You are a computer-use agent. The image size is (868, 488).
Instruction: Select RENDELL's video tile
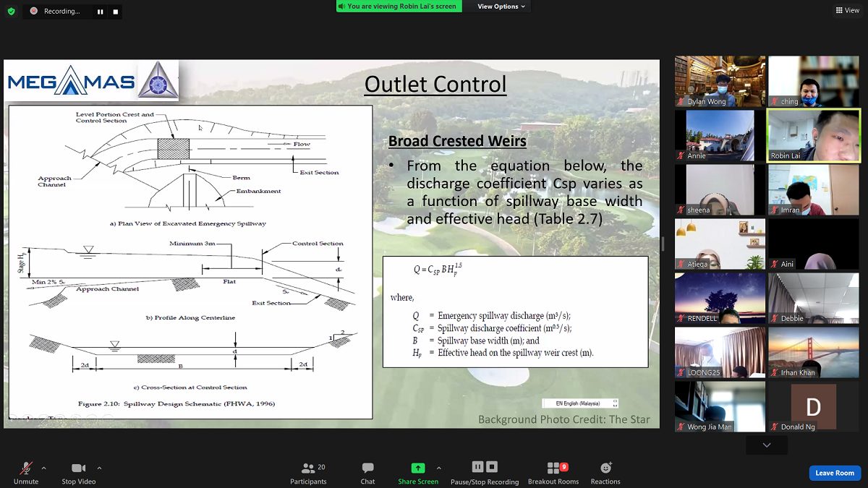point(720,299)
